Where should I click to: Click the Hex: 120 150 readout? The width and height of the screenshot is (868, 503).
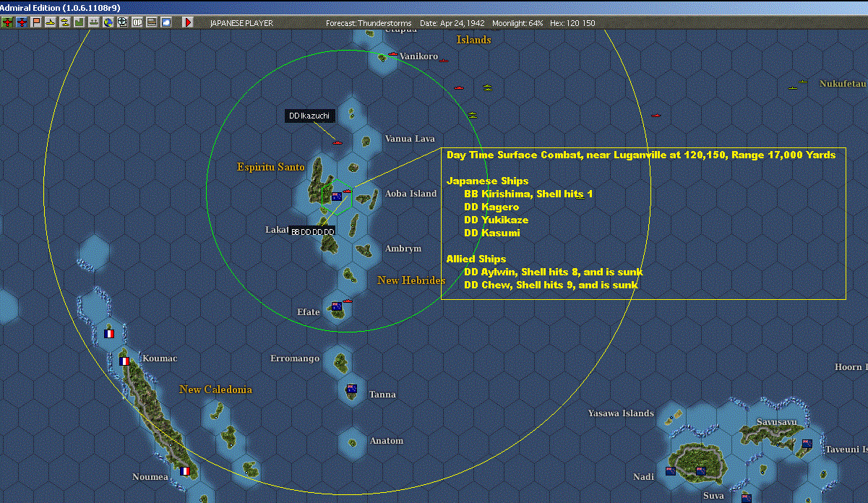pyautogui.click(x=572, y=23)
